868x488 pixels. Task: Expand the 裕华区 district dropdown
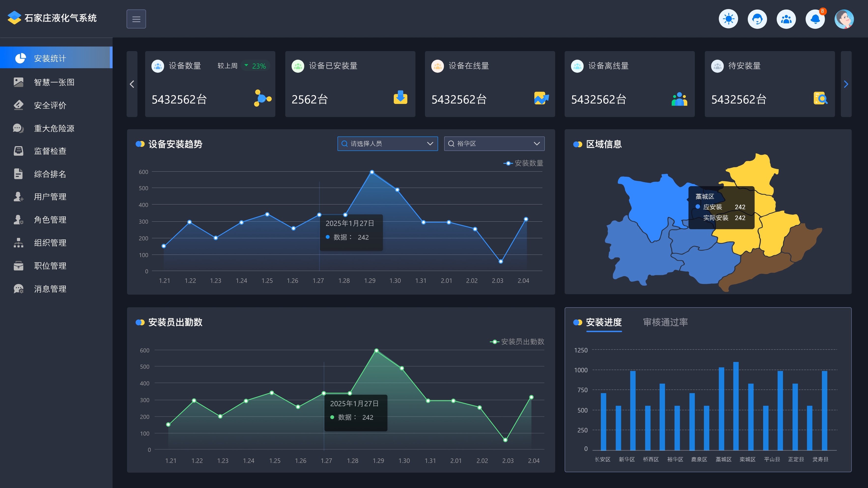pyautogui.click(x=494, y=144)
